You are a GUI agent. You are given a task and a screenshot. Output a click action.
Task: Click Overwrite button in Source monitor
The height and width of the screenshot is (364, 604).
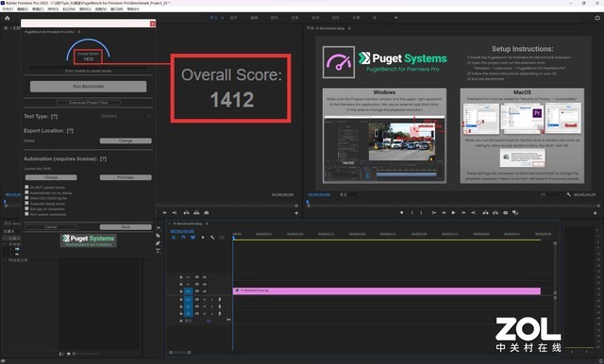(196, 212)
